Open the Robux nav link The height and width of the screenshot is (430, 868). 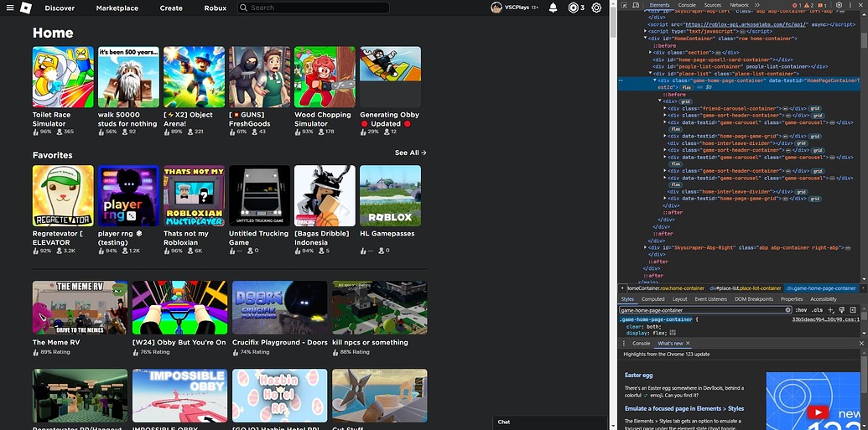tap(216, 8)
